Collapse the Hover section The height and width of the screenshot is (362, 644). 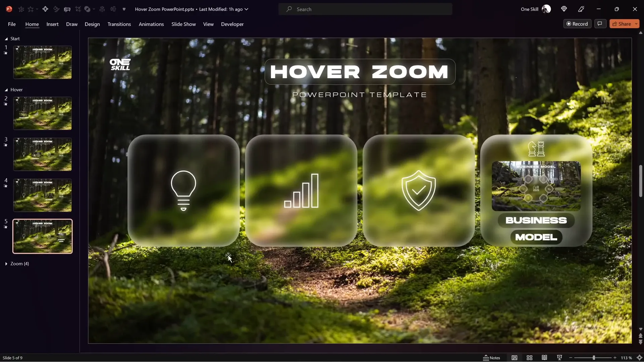tap(6, 90)
